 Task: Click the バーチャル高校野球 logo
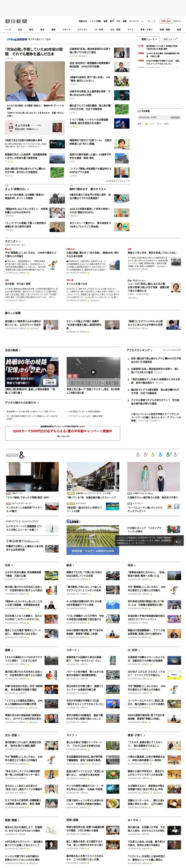click(x=17, y=39)
